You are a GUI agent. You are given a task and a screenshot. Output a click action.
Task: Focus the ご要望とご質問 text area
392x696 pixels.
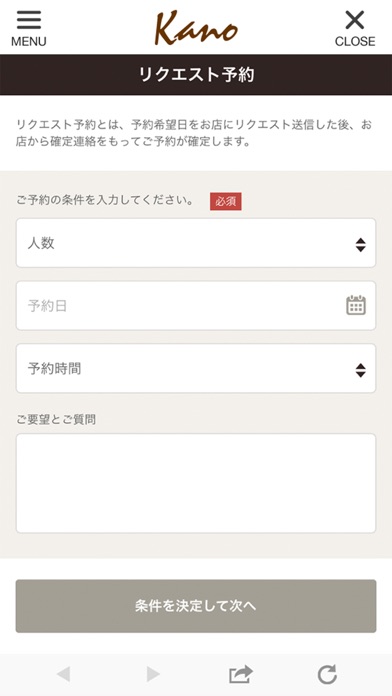pyautogui.click(x=196, y=483)
